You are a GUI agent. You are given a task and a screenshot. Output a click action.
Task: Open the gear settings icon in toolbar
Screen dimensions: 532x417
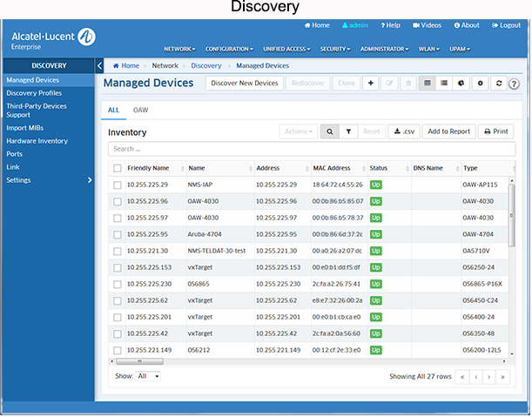coord(479,84)
